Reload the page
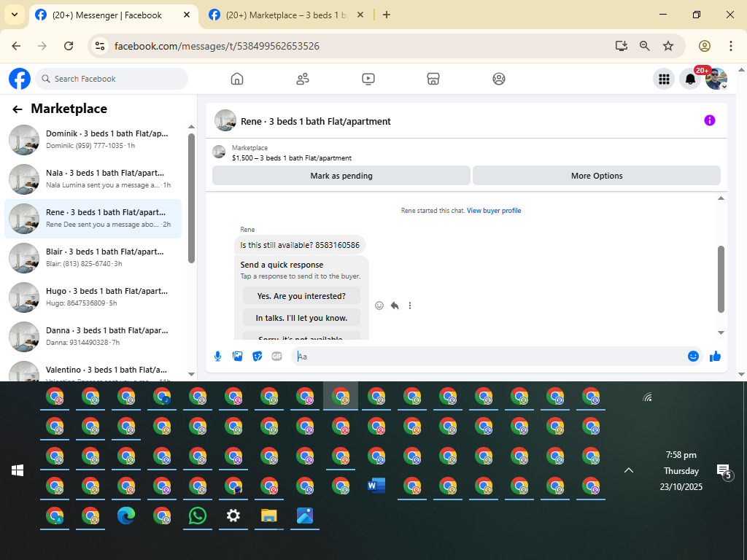Image resolution: width=747 pixels, height=560 pixels. [69, 46]
